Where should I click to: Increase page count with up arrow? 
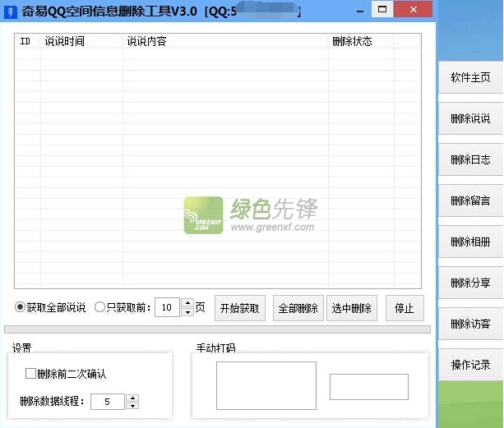(x=187, y=303)
